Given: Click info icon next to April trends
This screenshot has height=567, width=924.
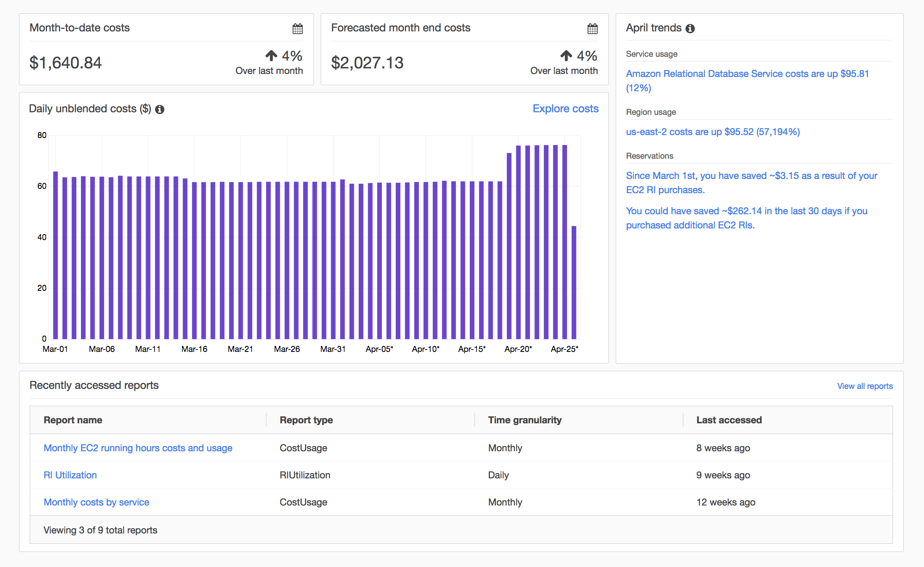Looking at the screenshot, I should point(690,28).
